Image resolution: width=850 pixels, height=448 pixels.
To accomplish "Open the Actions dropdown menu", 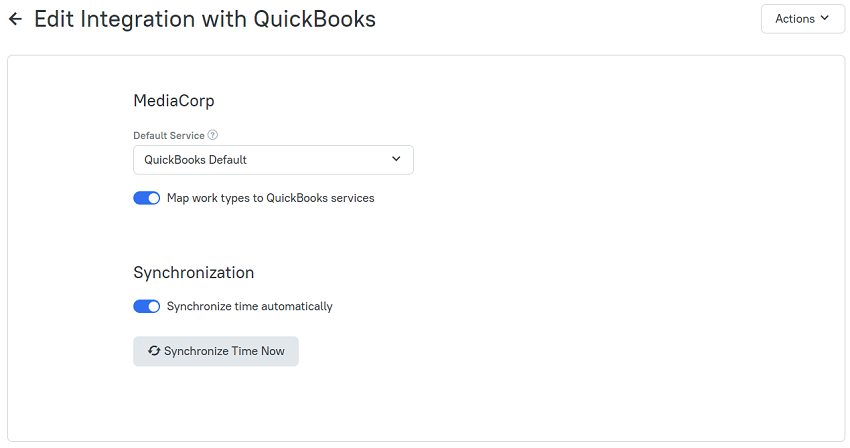I will [x=802, y=19].
